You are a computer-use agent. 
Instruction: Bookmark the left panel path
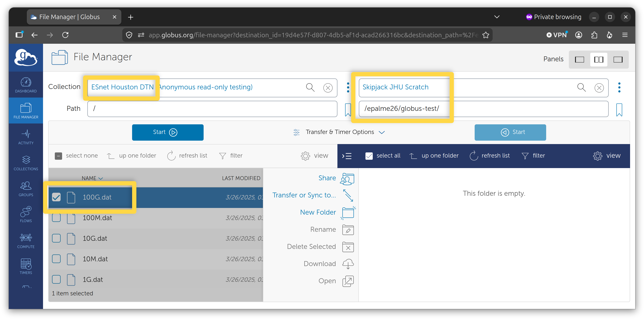coord(348,110)
